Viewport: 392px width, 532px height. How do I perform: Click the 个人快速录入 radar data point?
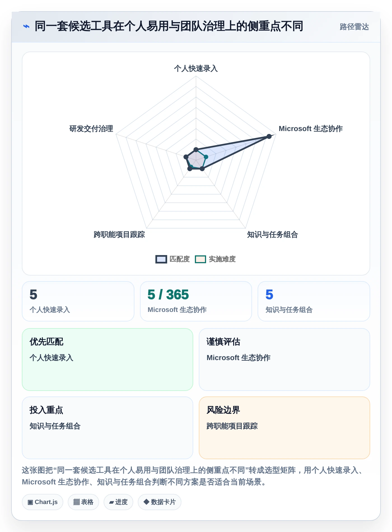coord(196,150)
